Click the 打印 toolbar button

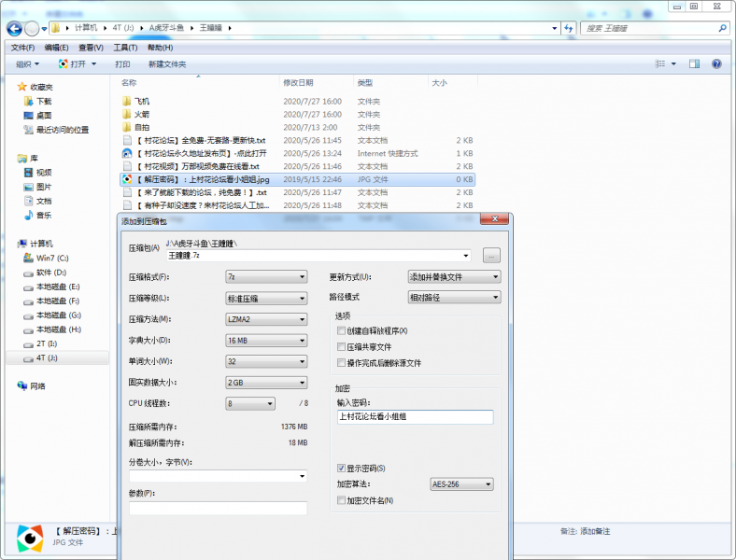(x=122, y=63)
